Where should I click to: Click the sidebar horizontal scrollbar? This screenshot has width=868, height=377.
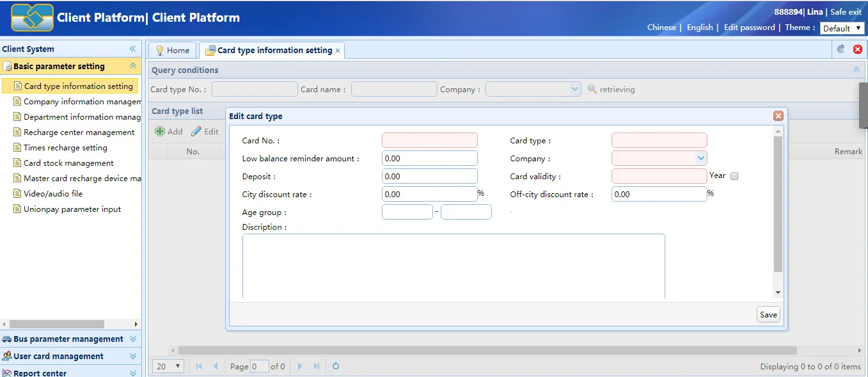pos(56,325)
